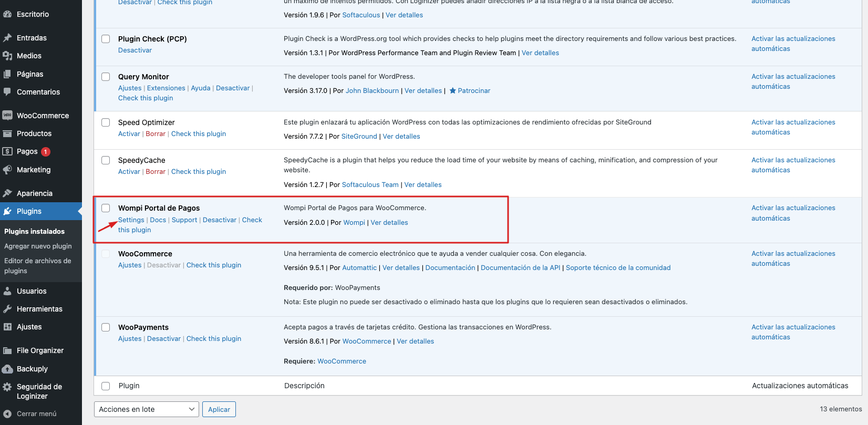Tick the Wompi Portal de Pagos checkbox
Screen dimensions: 868x425
tap(106, 208)
